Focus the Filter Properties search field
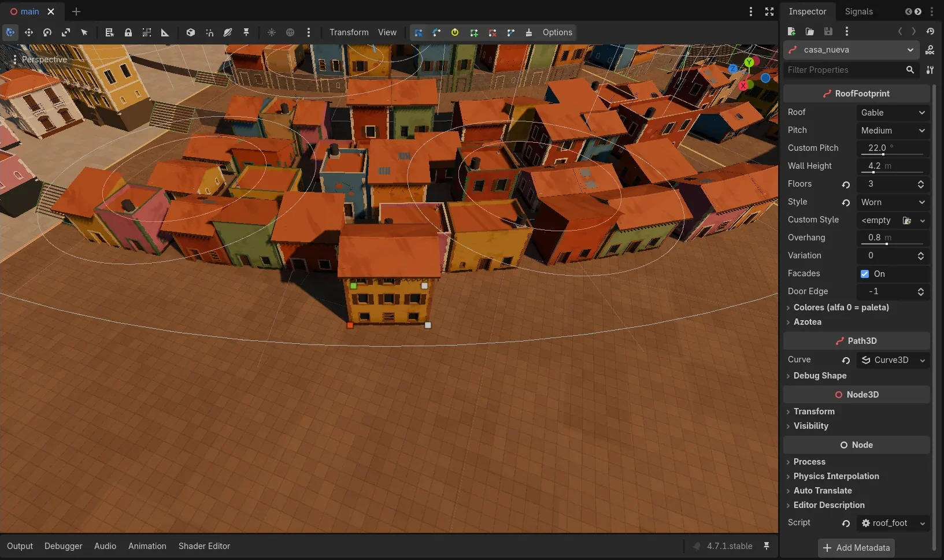 (851, 70)
